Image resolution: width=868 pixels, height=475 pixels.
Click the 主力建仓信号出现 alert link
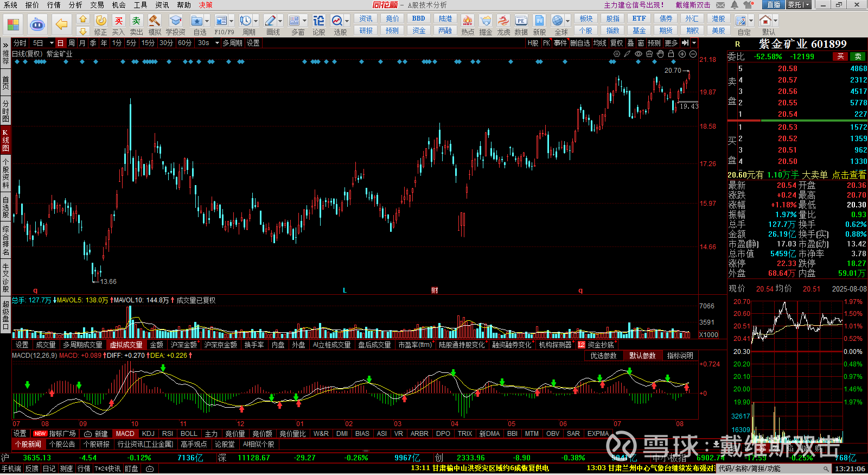pyautogui.click(x=634, y=5)
